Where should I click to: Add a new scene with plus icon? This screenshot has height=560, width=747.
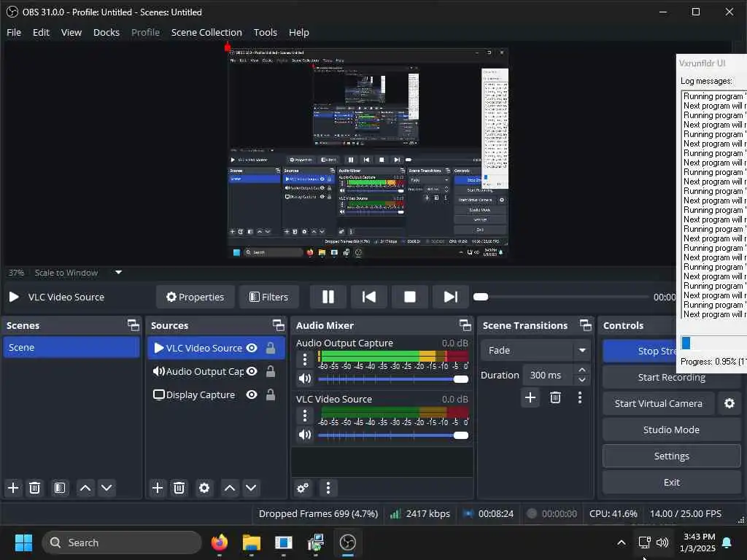tap(13, 488)
